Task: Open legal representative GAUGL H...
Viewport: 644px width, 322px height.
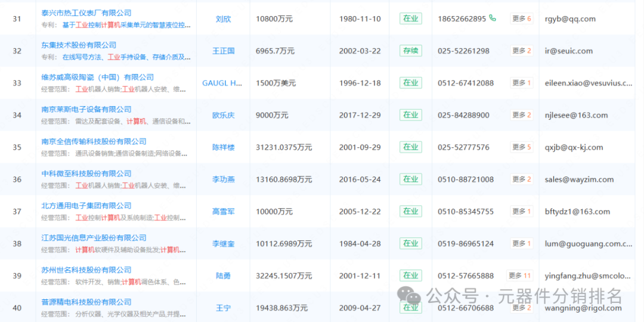Action: tap(222, 83)
